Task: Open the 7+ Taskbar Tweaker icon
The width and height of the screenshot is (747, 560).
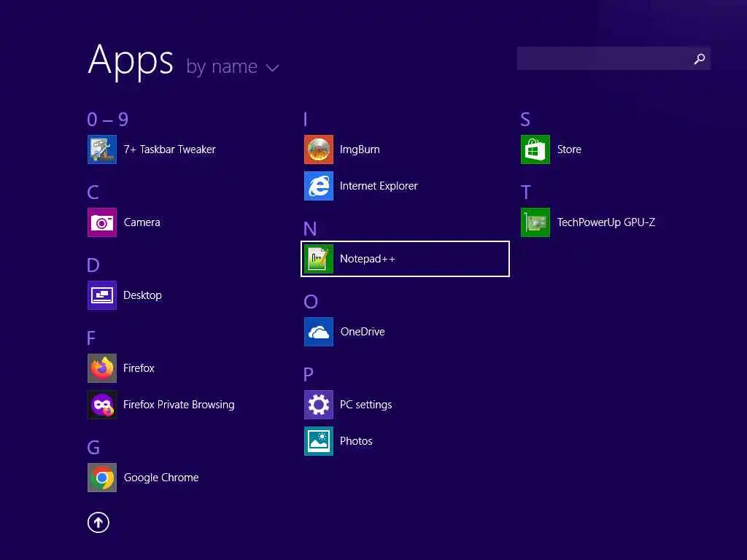Action: pos(102,149)
